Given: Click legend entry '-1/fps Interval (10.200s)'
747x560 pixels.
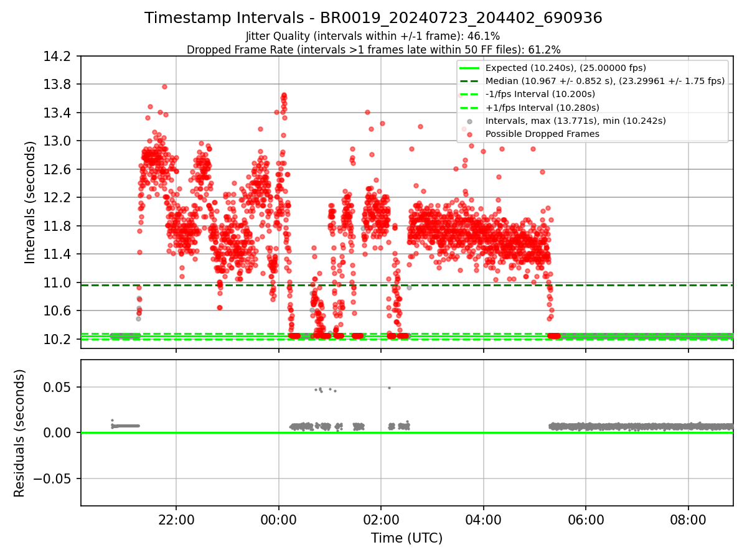Looking at the screenshot, I should pos(540,94).
